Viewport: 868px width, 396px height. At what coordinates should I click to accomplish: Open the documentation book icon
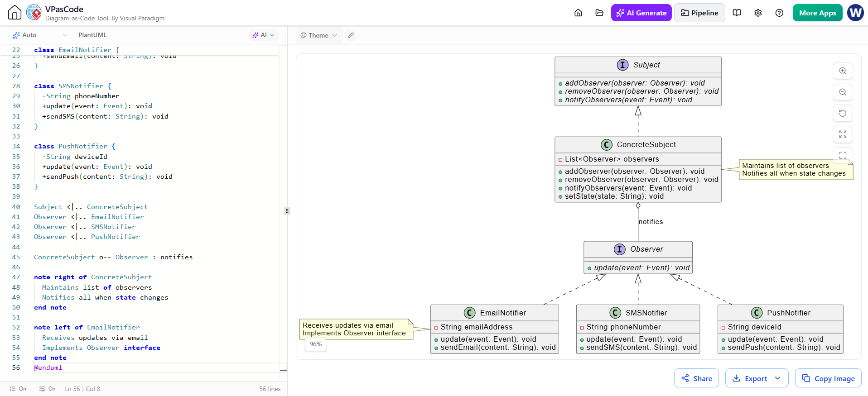click(737, 13)
